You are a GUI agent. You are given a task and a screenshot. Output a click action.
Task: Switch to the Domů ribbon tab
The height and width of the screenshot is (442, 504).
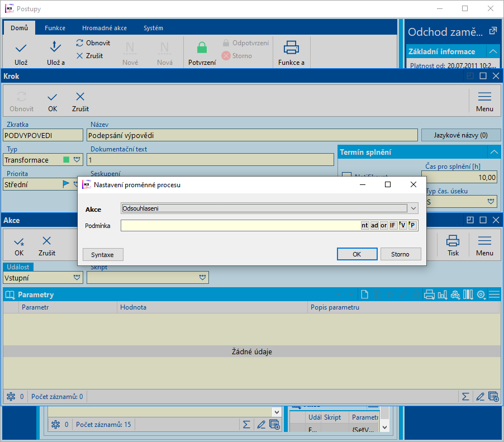[20, 28]
